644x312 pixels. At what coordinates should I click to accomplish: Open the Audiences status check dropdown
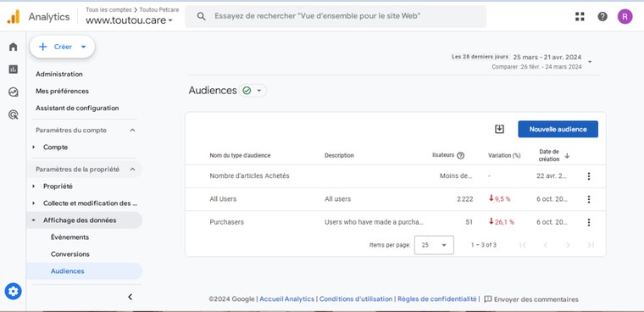coord(253,91)
